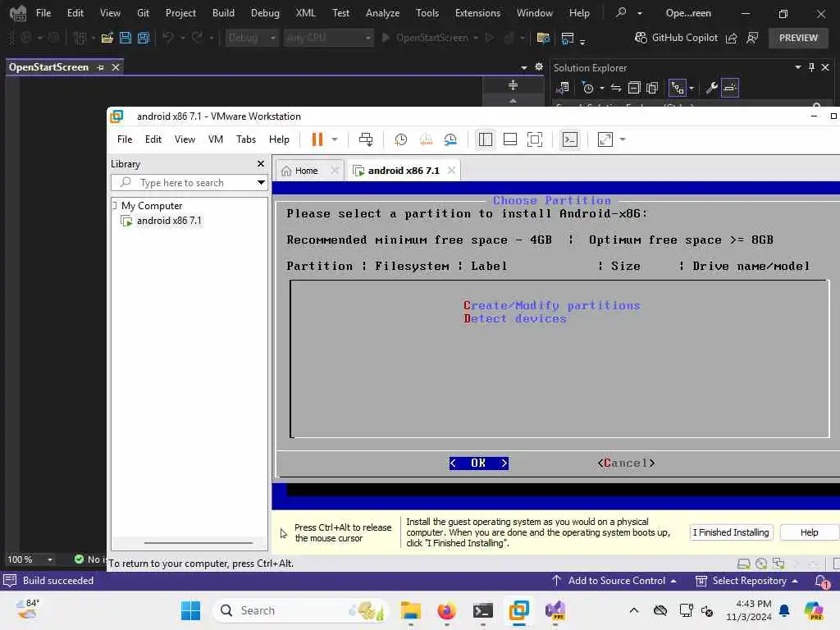Select android x86 7.1 in Library tree
The width and height of the screenshot is (840, 630).
point(168,221)
